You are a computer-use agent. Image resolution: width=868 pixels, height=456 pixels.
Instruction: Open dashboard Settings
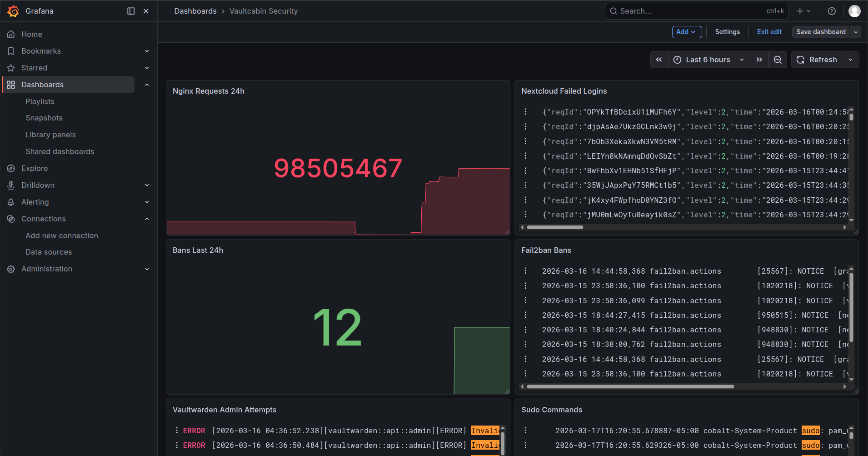point(727,32)
